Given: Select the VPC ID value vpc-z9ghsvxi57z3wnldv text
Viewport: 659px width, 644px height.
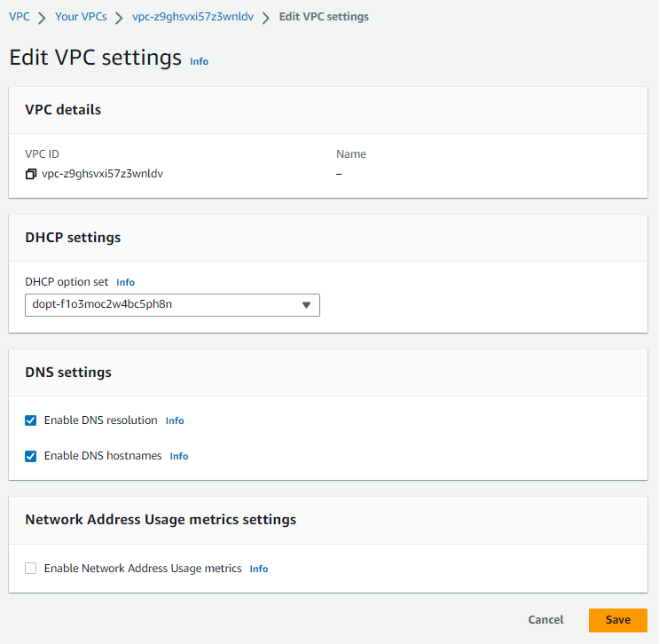Looking at the screenshot, I should pyautogui.click(x=102, y=174).
